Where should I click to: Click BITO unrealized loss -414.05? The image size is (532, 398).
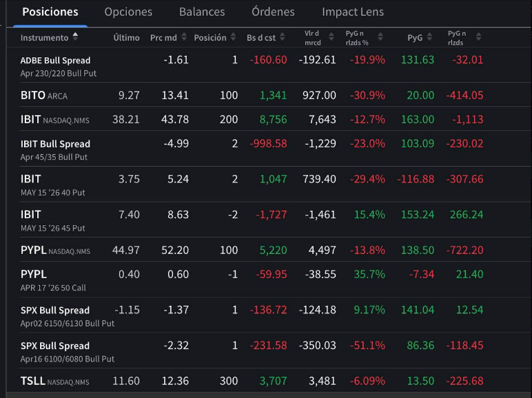[465, 95]
